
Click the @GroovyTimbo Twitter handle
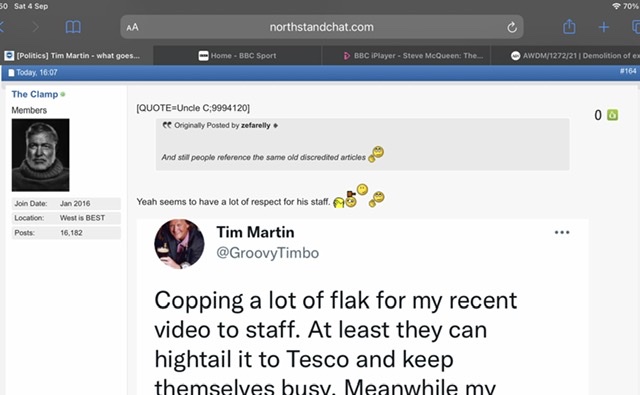267,253
